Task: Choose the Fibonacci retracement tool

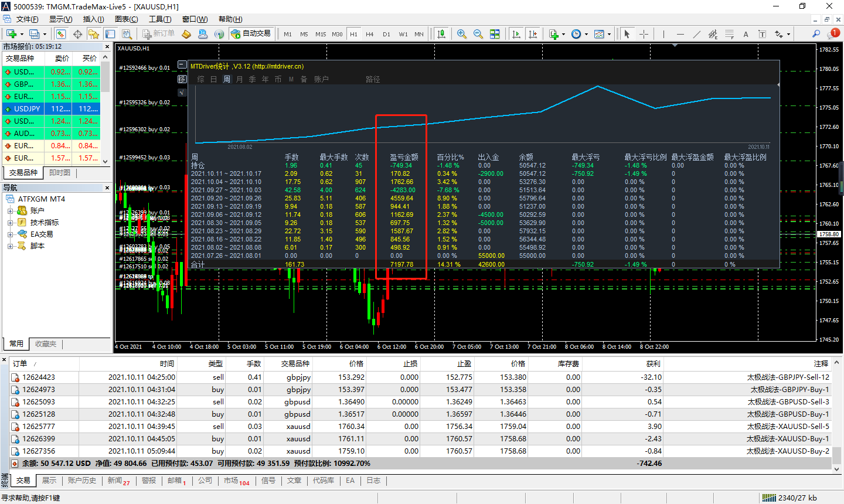Action: coord(729,34)
